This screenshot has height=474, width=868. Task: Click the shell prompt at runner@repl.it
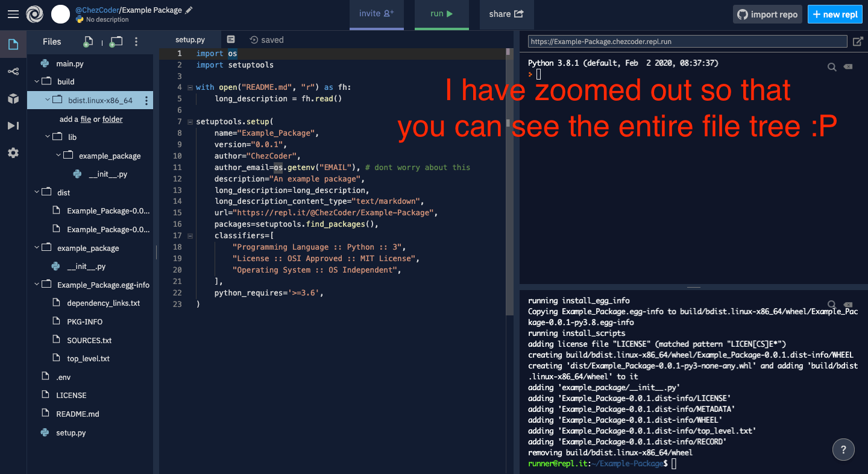click(598, 463)
